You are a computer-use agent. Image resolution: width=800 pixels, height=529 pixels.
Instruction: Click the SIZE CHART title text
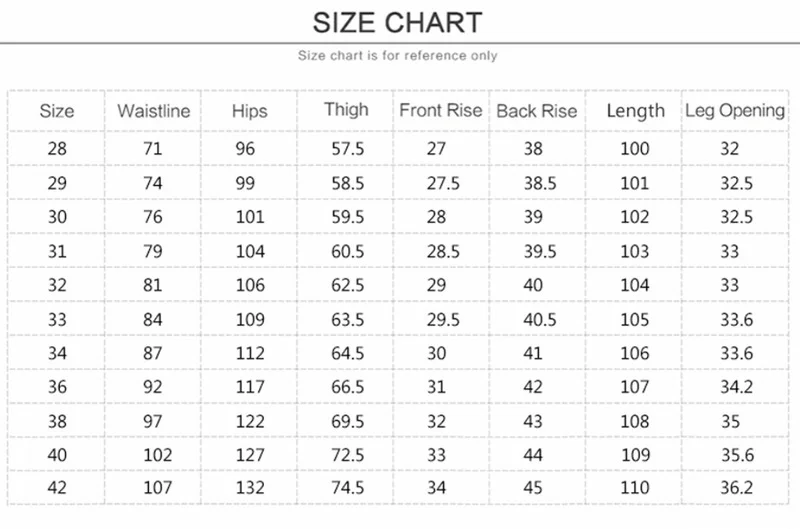click(397, 22)
